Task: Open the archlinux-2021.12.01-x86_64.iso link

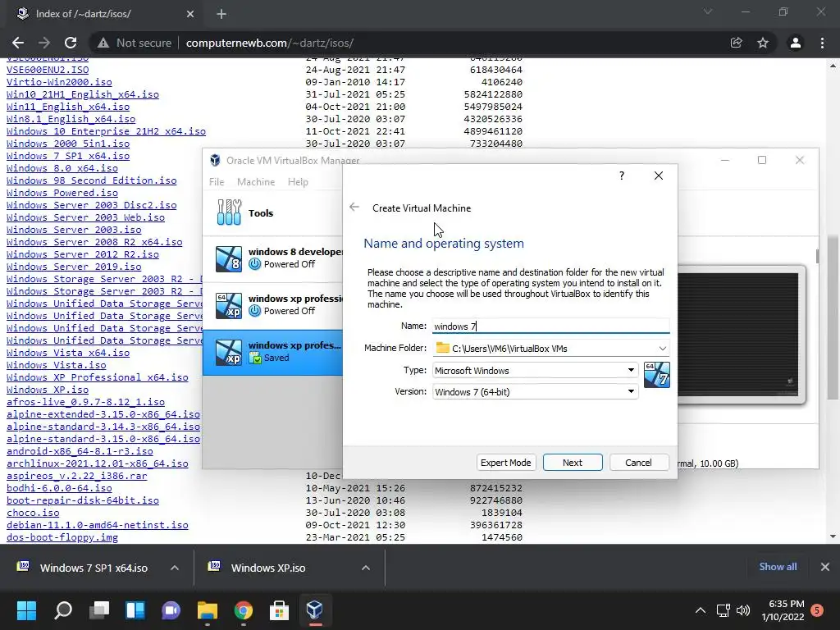Action: click(x=98, y=463)
